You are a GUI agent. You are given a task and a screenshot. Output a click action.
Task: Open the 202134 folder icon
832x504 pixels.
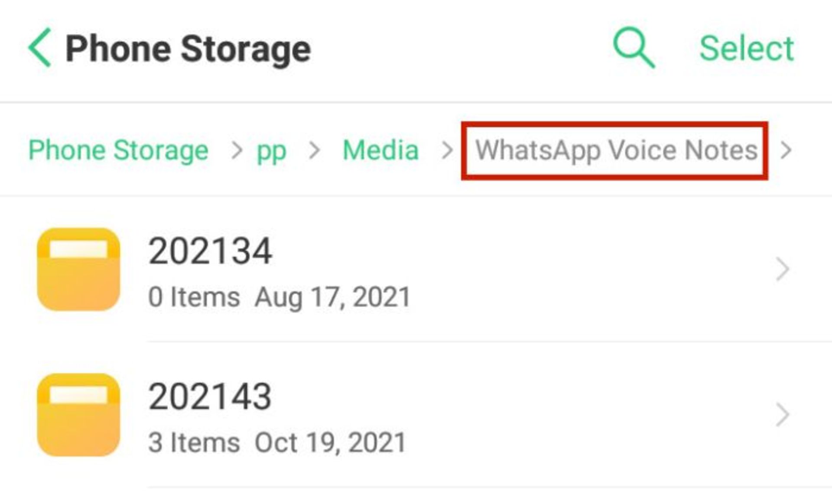point(78,269)
